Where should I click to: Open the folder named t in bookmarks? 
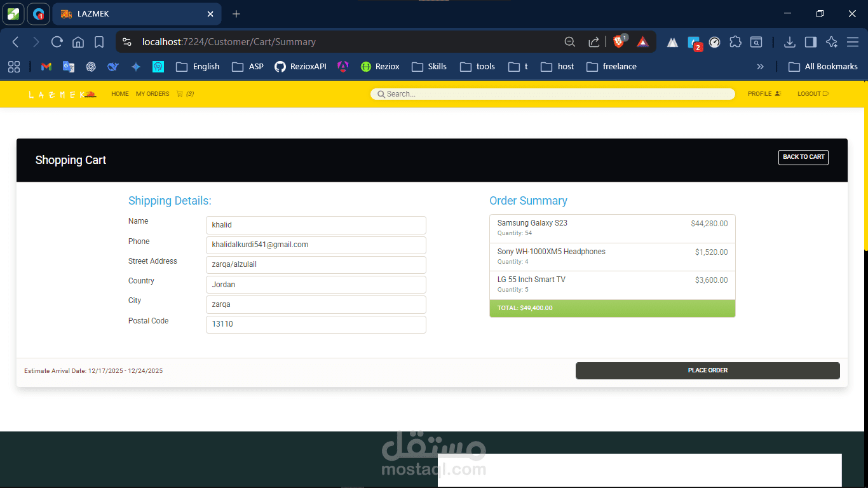pos(519,67)
